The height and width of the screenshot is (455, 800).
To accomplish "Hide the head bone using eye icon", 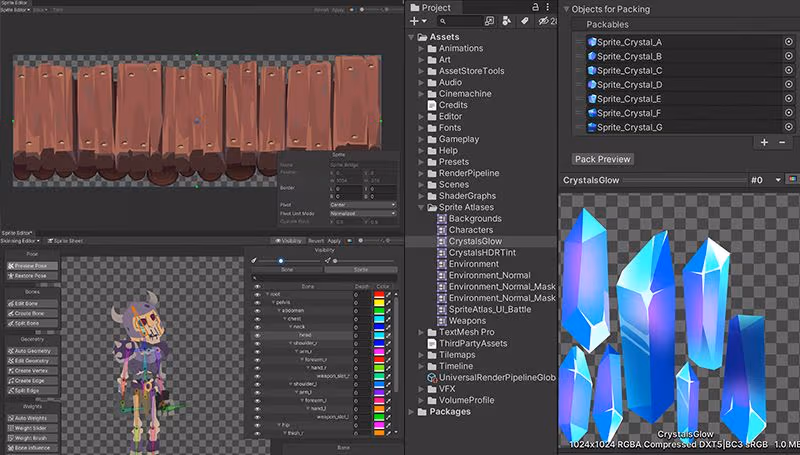I will coord(260,334).
